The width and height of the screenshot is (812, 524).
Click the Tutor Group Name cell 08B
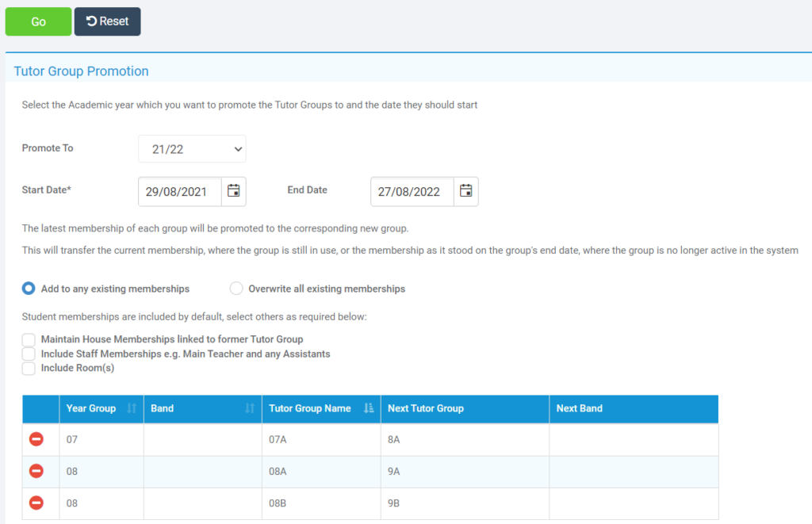(322, 503)
